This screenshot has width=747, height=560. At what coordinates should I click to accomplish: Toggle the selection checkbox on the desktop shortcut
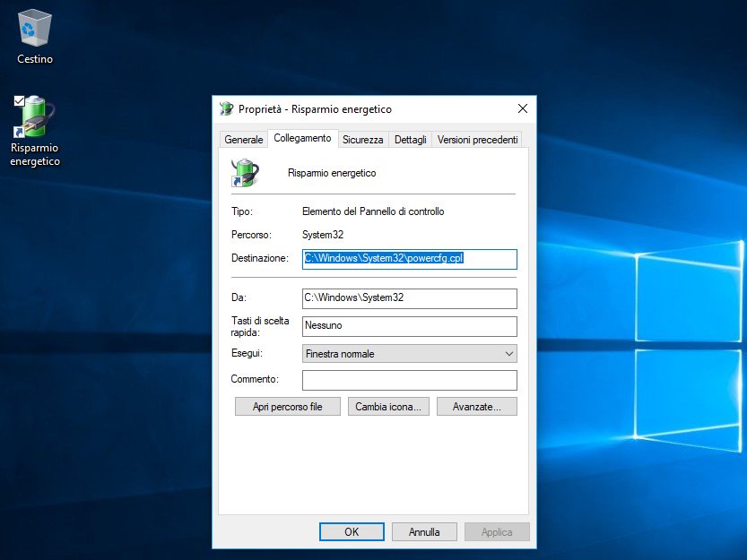click(20, 100)
